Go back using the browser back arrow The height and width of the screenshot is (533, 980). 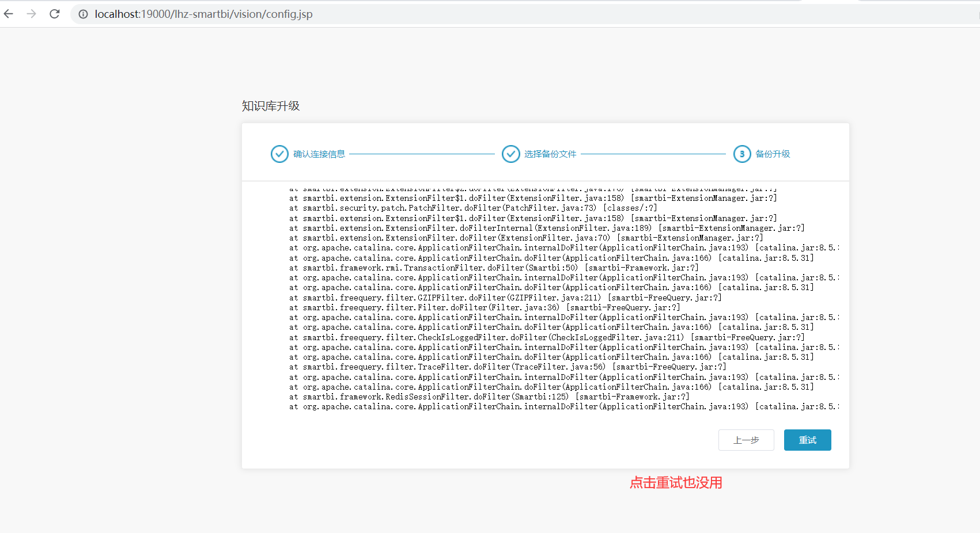[x=9, y=14]
